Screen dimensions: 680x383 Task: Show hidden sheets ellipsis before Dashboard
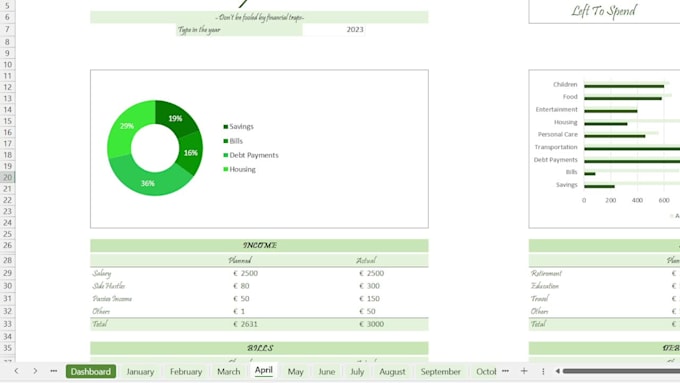54,371
